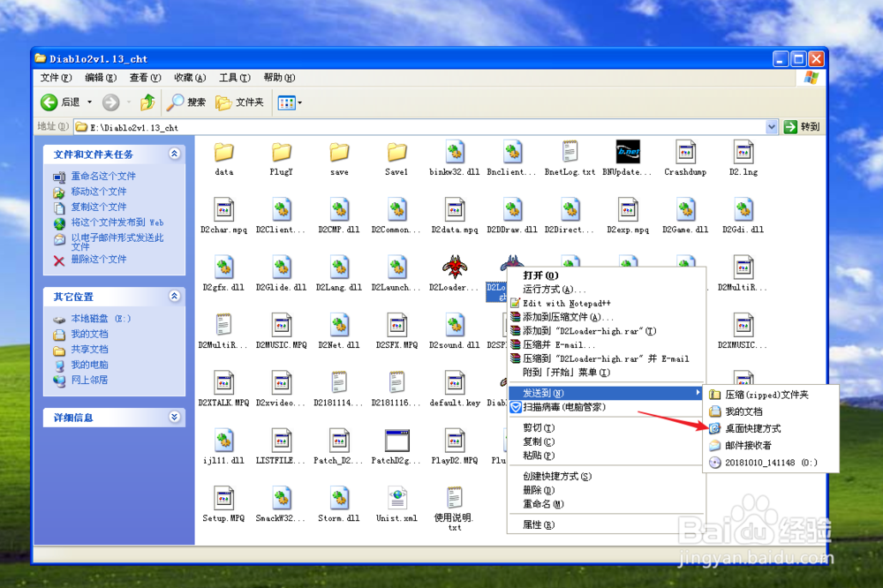This screenshot has height=588, width=883.
Task: Open the 帮助(H) menu
Action: coord(279,78)
